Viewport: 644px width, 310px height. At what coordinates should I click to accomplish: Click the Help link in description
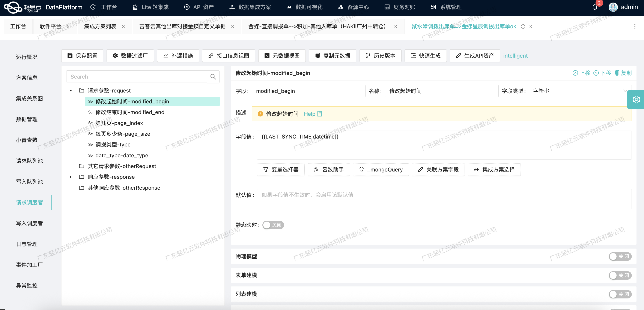[310, 114]
